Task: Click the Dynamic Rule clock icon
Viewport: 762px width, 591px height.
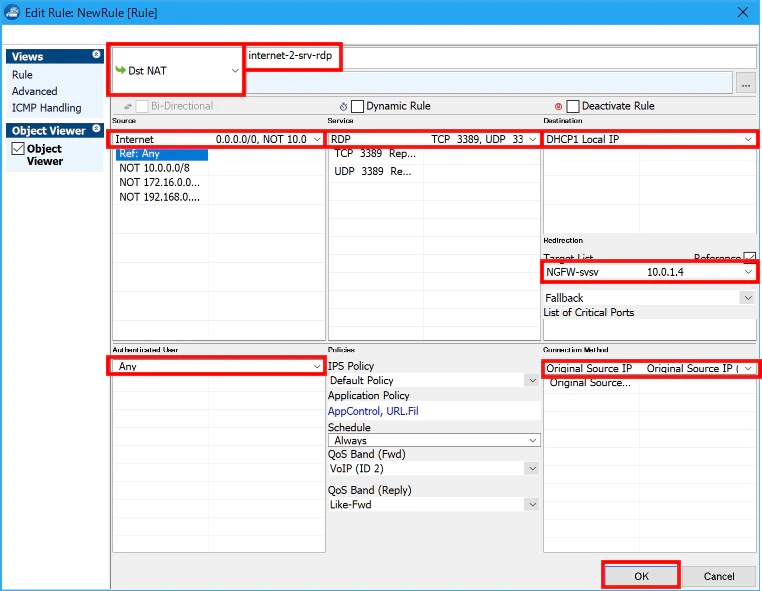Action: coord(343,106)
